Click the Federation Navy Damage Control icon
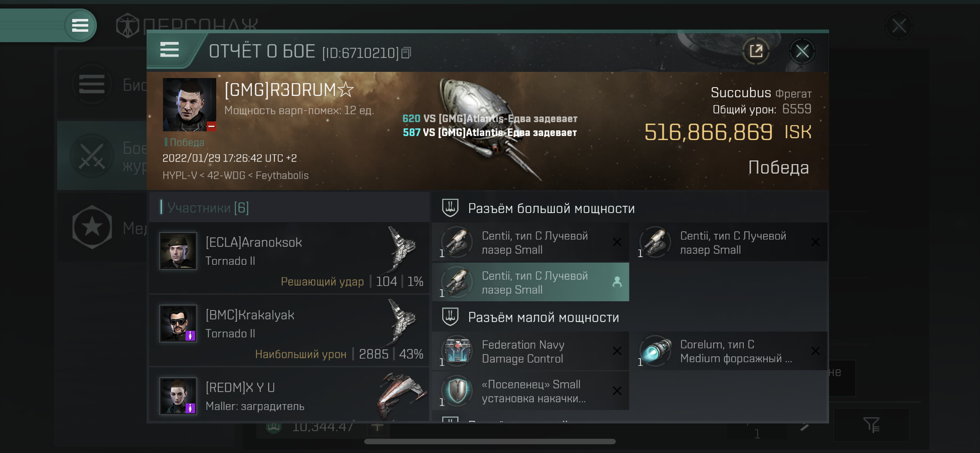 pyautogui.click(x=457, y=351)
